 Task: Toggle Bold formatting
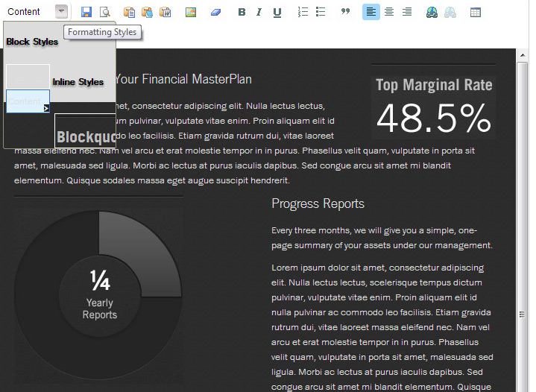coord(242,12)
